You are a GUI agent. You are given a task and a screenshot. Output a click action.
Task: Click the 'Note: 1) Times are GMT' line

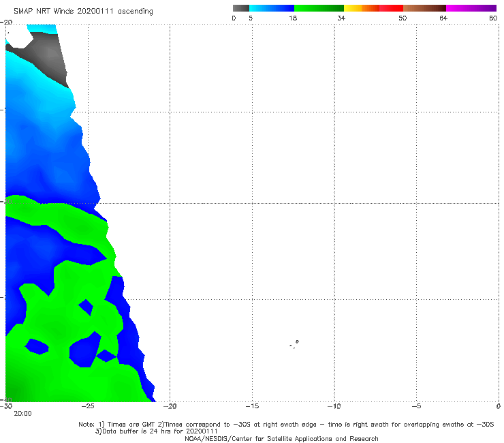click(286, 425)
